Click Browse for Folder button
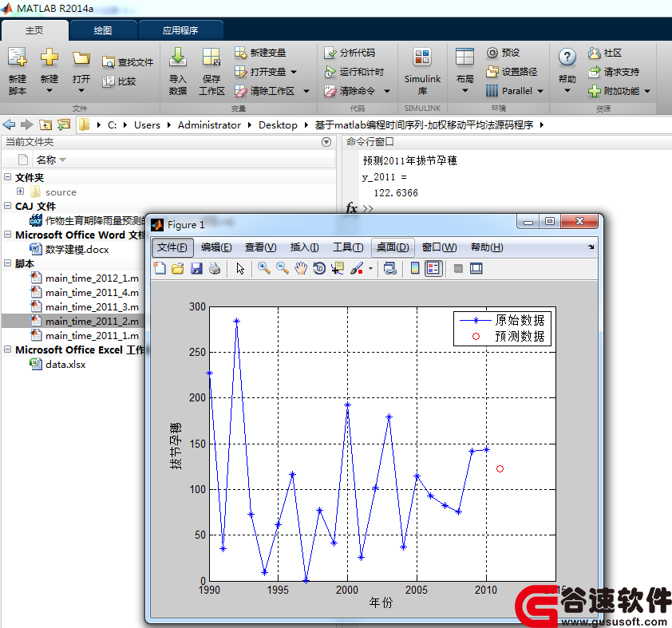This screenshot has width=672, height=628. (x=64, y=124)
